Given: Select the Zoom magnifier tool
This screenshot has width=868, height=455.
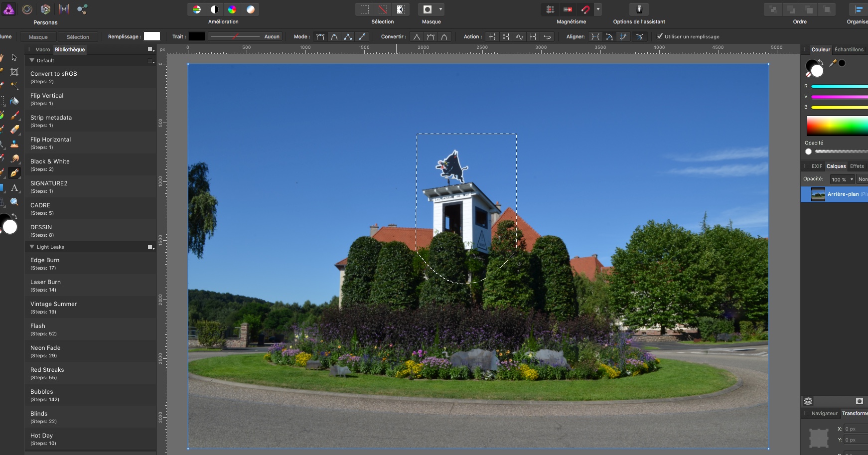Looking at the screenshot, I should click(14, 202).
